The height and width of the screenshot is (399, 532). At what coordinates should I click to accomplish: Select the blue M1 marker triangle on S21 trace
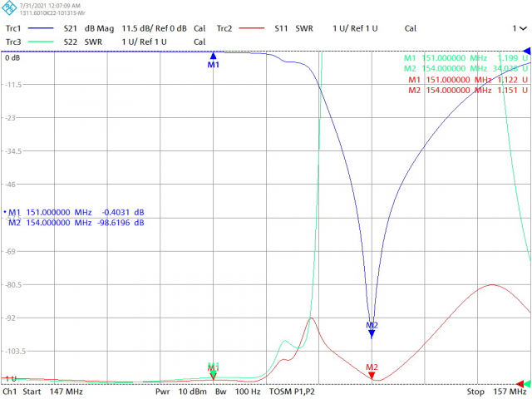(x=213, y=56)
